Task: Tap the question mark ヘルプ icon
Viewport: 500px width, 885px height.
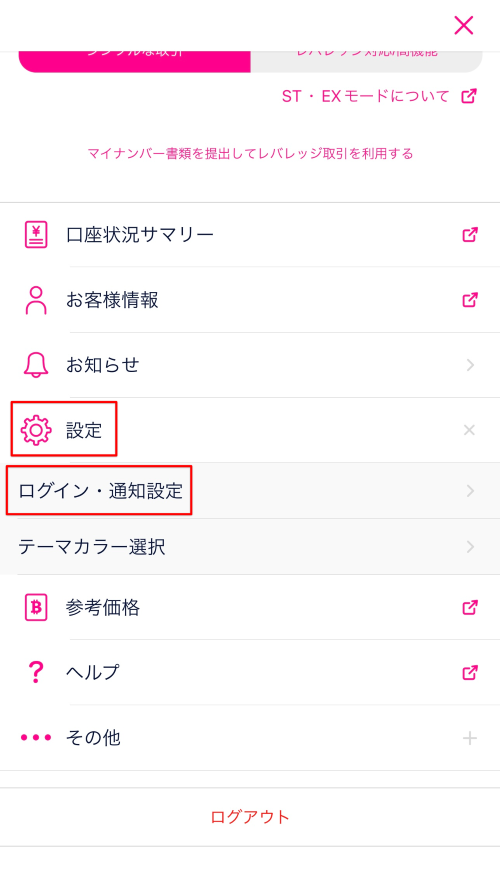Action: pos(36,672)
